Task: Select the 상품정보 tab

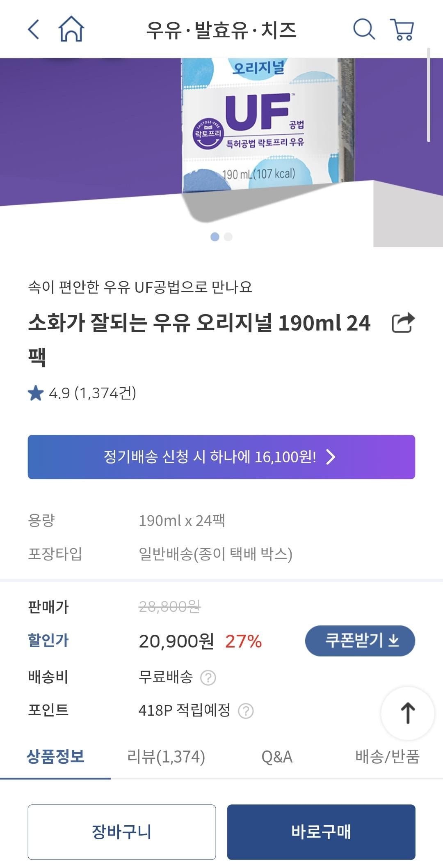Action: [x=55, y=757]
